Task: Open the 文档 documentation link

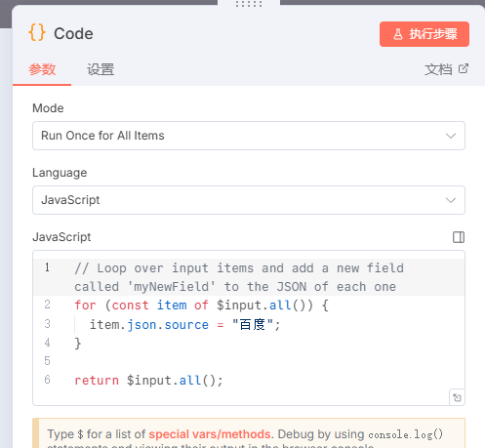Action: (x=446, y=69)
